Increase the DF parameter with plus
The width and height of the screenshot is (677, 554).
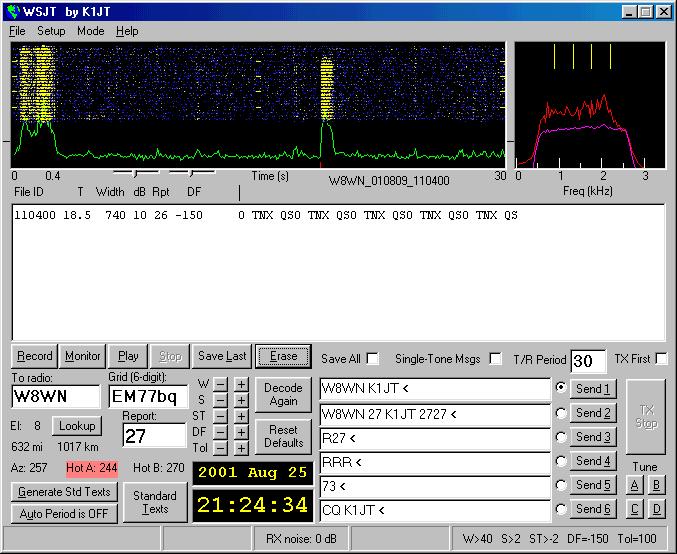tap(241, 432)
